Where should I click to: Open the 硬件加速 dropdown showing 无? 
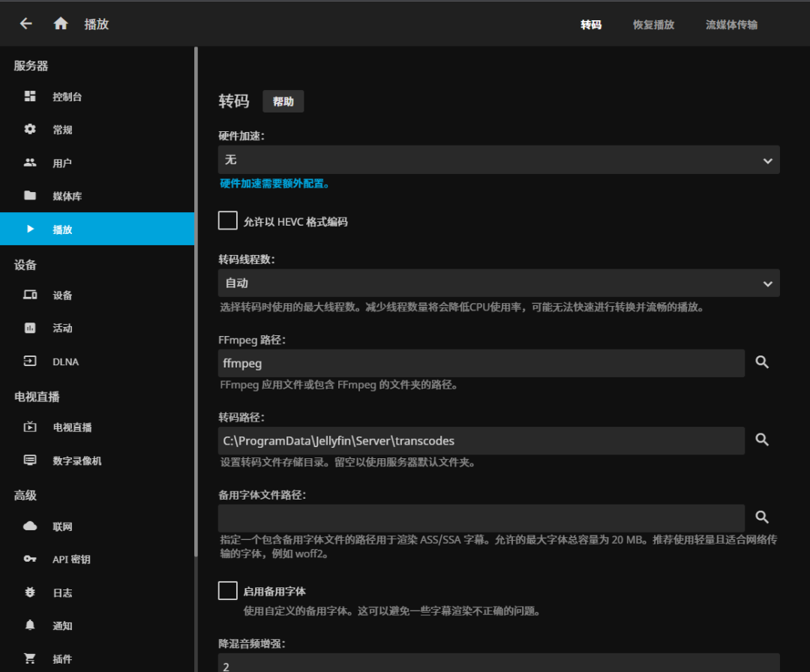499,160
